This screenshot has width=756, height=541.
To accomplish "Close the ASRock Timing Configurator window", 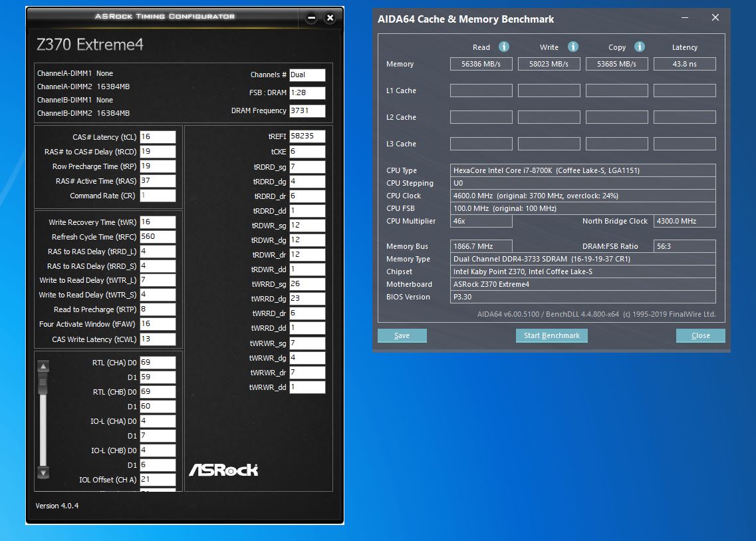I will [x=330, y=18].
